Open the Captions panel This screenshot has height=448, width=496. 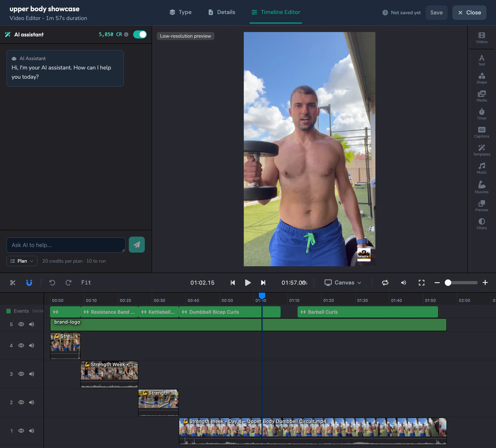pyautogui.click(x=482, y=132)
